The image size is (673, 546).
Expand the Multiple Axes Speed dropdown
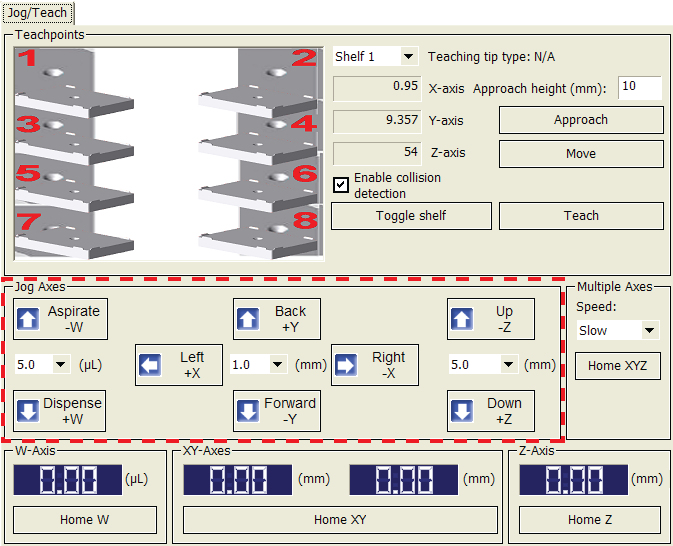coord(649,330)
